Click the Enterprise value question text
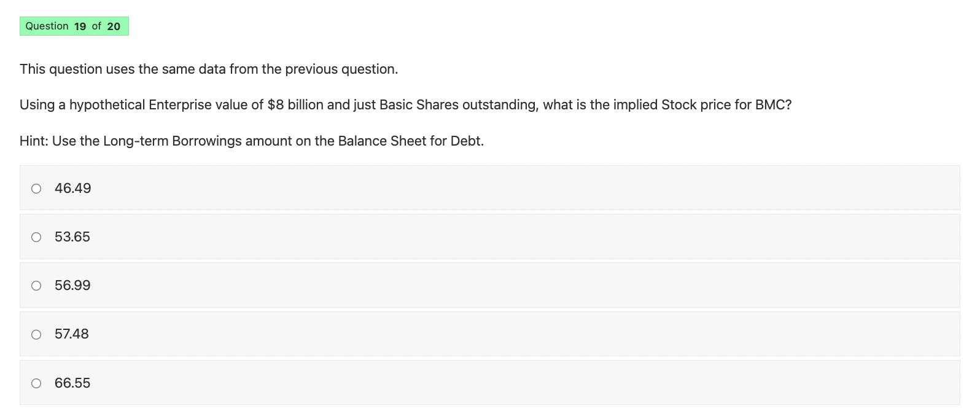980x419 pixels. click(405, 104)
